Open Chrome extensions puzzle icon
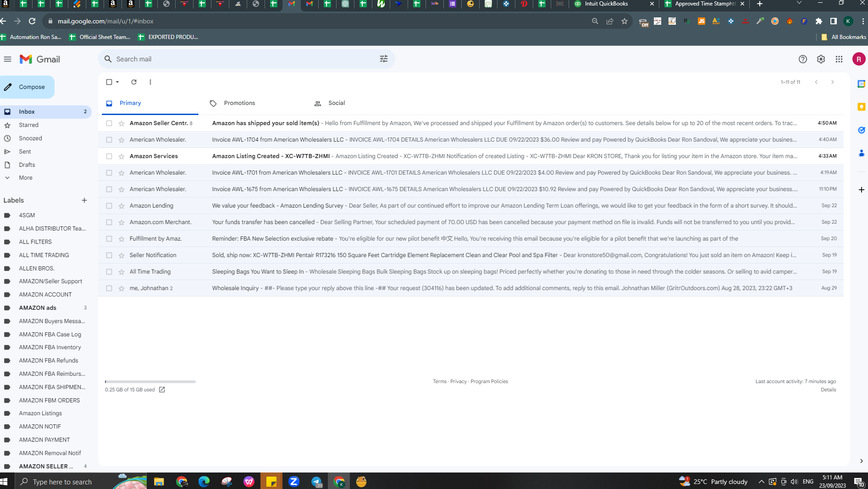Screen dimensions: 868x489 click(819, 21)
